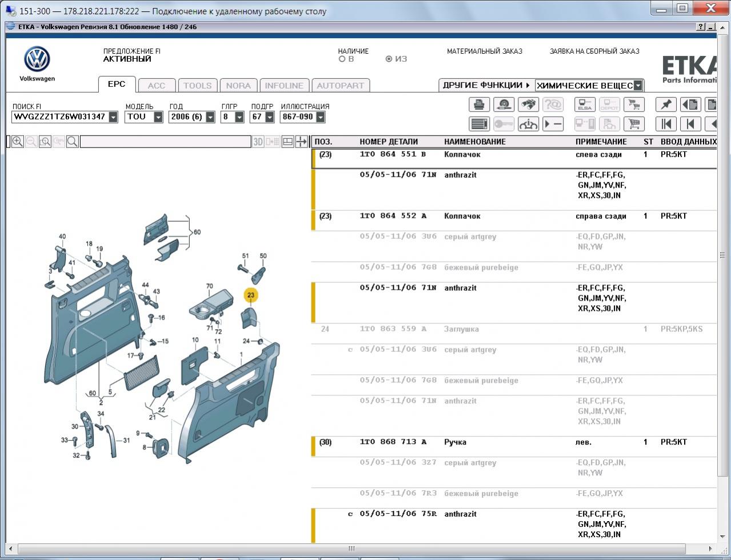Click the НАИМЕНОВАНИЕ column header

(475, 142)
